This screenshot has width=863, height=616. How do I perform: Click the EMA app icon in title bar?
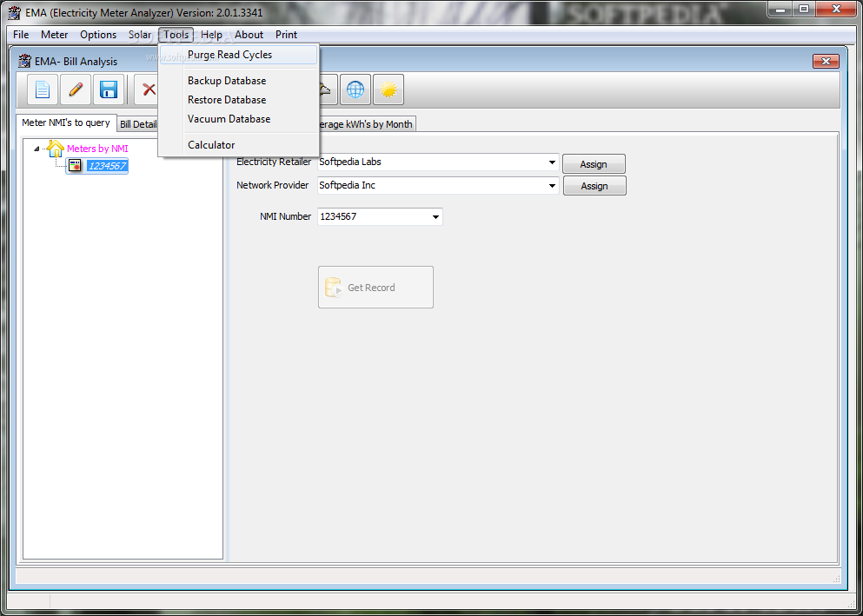[x=14, y=13]
